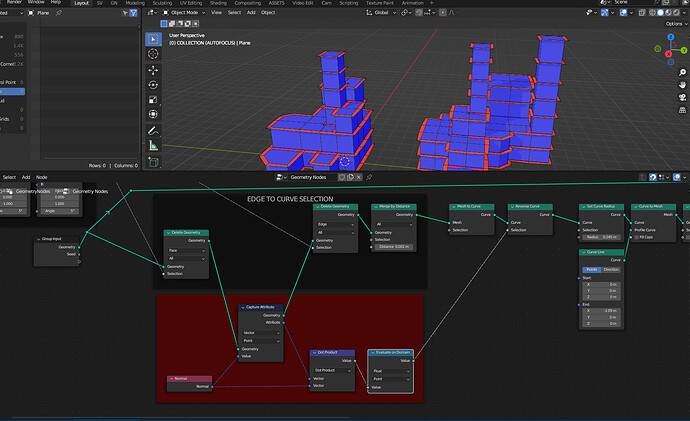Image resolution: width=690 pixels, height=421 pixels.
Task: Select the Move tool
Action: [153, 70]
